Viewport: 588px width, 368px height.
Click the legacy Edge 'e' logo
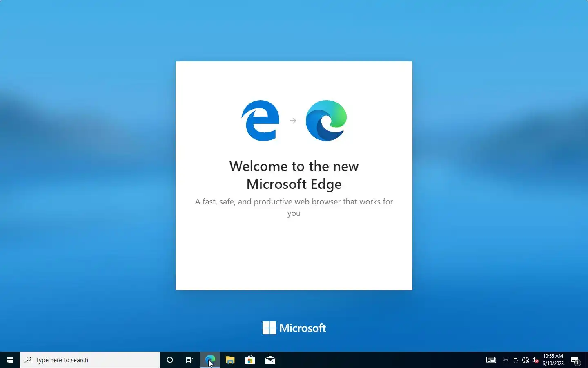(261, 121)
